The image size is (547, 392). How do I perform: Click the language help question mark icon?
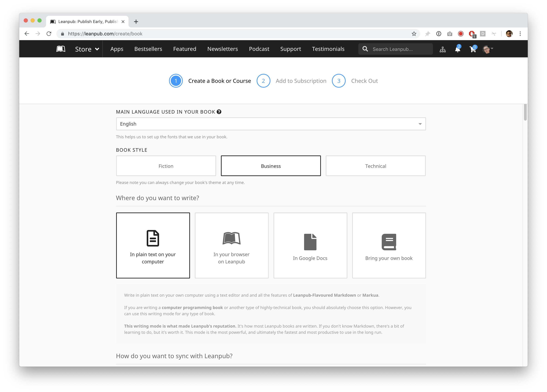point(219,112)
